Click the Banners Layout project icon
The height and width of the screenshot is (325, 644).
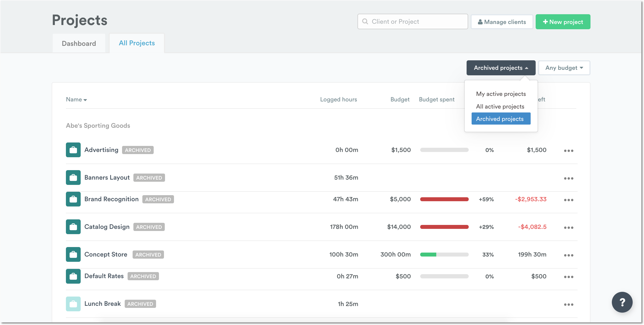coord(73,177)
